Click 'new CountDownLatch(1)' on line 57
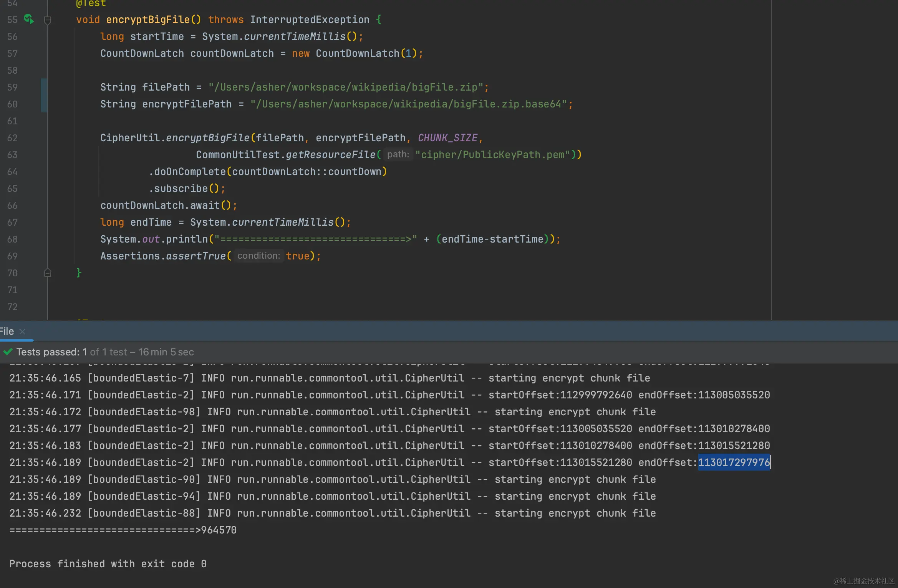 click(354, 53)
